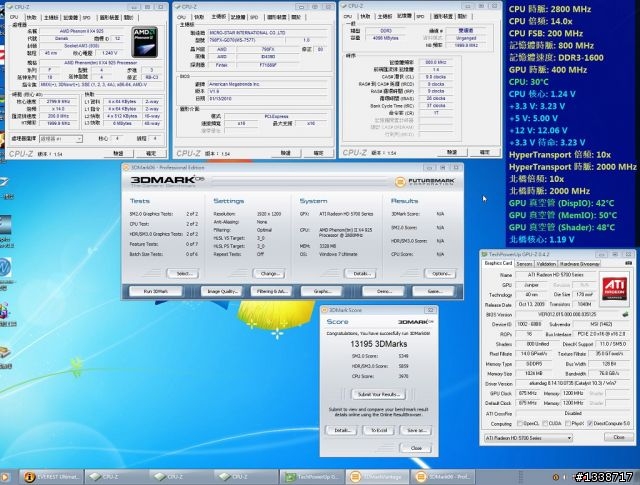The height and width of the screenshot is (485, 640).
Task: Click To Excel button in 3DMark Score
Action: (x=379, y=430)
